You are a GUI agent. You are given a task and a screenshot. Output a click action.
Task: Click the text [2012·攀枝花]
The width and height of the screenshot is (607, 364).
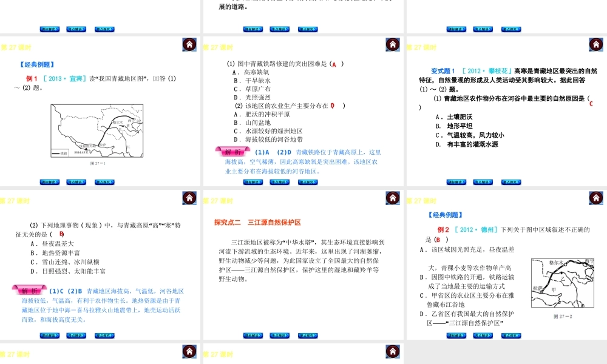tap(487, 71)
